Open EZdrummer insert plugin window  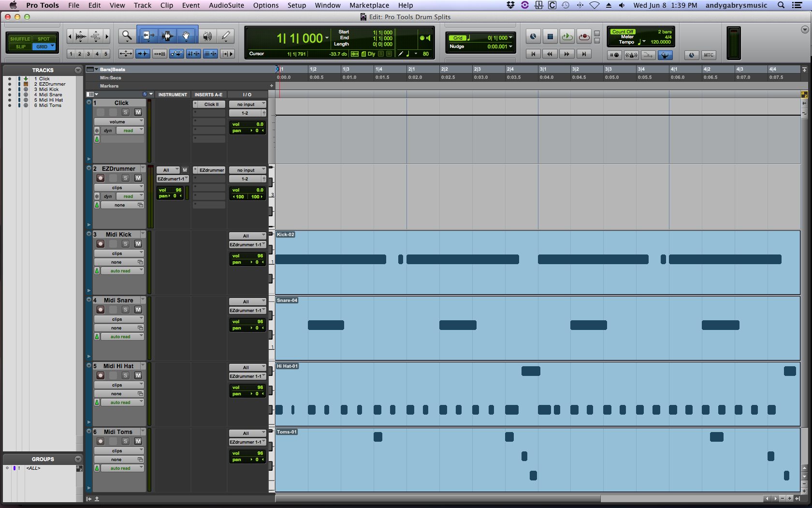(x=211, y=170)
